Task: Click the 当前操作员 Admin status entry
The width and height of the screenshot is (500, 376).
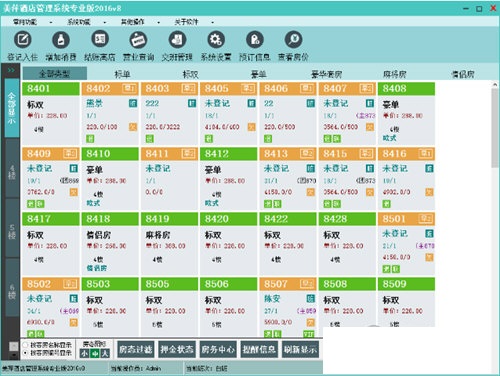Action: [x=136, y=369]
